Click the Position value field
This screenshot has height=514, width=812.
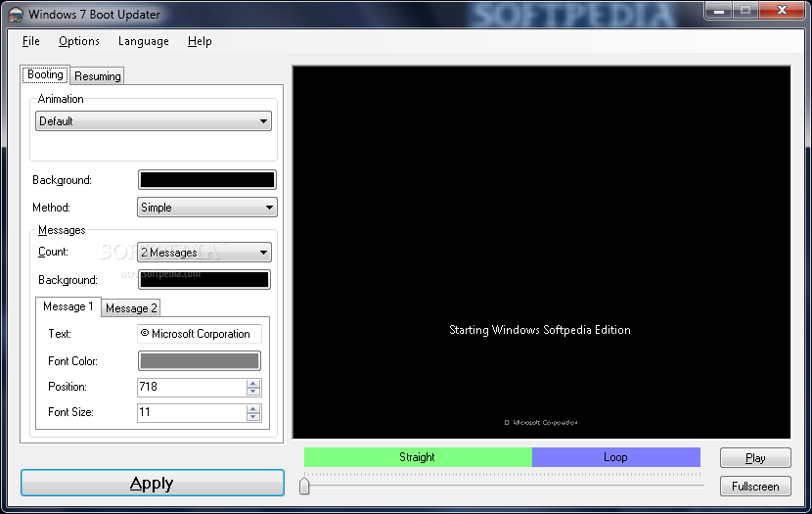192,387
